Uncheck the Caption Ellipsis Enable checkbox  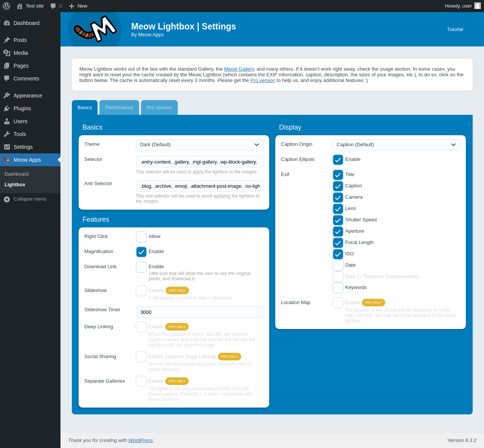click(x=338, y=160)
